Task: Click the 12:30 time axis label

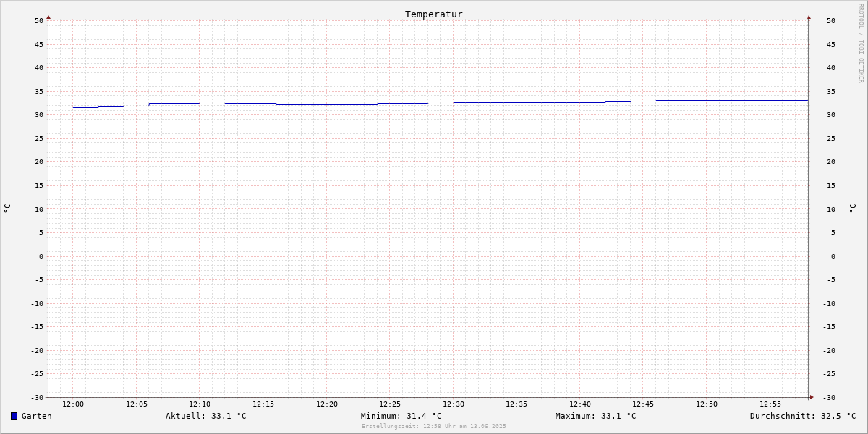Action: click(x=454, y=404)
